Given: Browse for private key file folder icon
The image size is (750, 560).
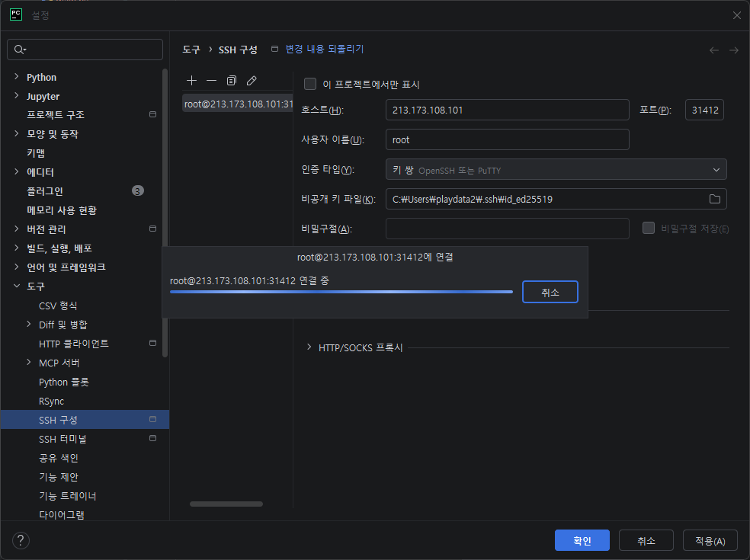Looking at the screenshot, I should (715, 199).
